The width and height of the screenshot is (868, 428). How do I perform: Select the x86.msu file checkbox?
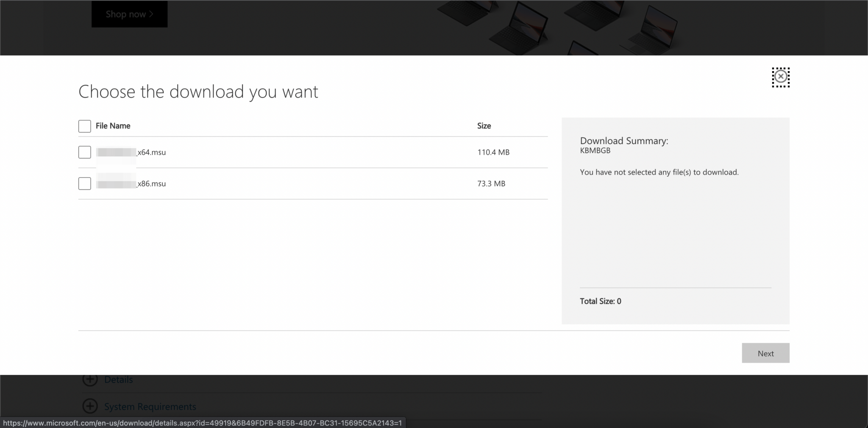[84, 183]
